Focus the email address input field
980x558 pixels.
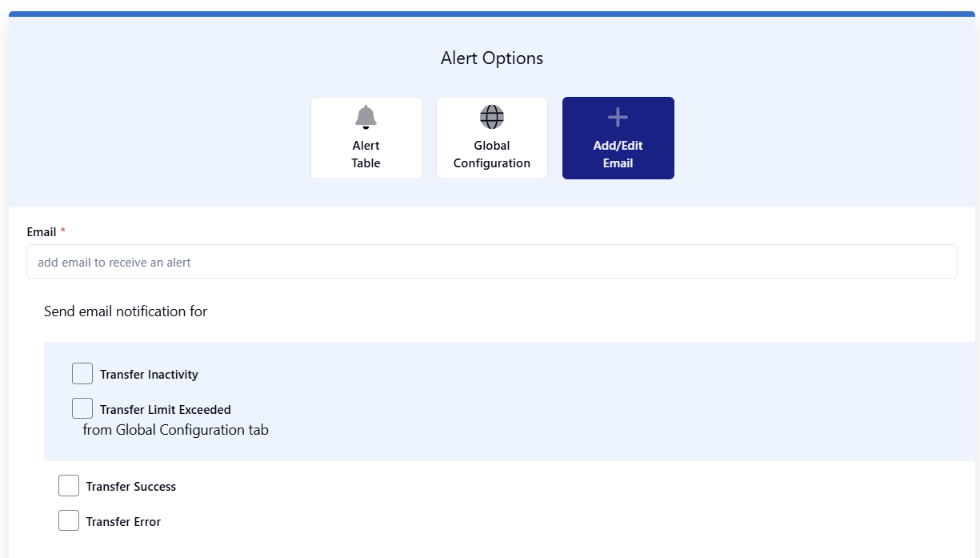pos(492,262)
